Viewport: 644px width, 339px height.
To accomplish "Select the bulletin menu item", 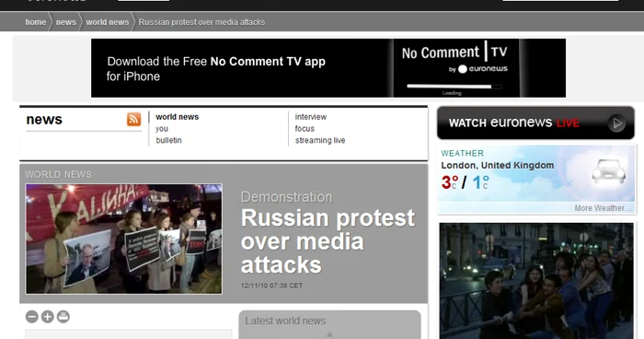I will pyautogui.click(x=168, y=140).
